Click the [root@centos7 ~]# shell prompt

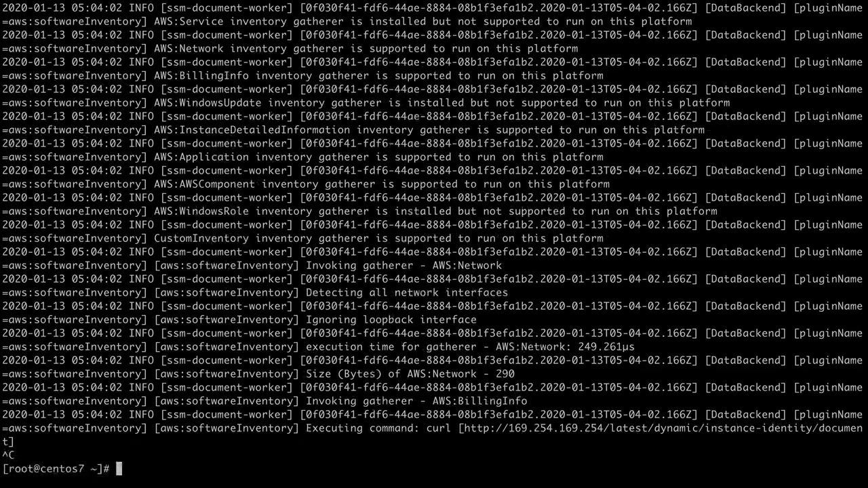[56, 468]
